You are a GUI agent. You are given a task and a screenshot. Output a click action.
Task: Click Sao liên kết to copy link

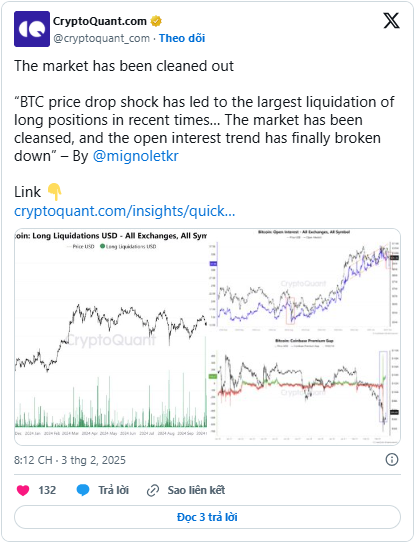[196, 490]
